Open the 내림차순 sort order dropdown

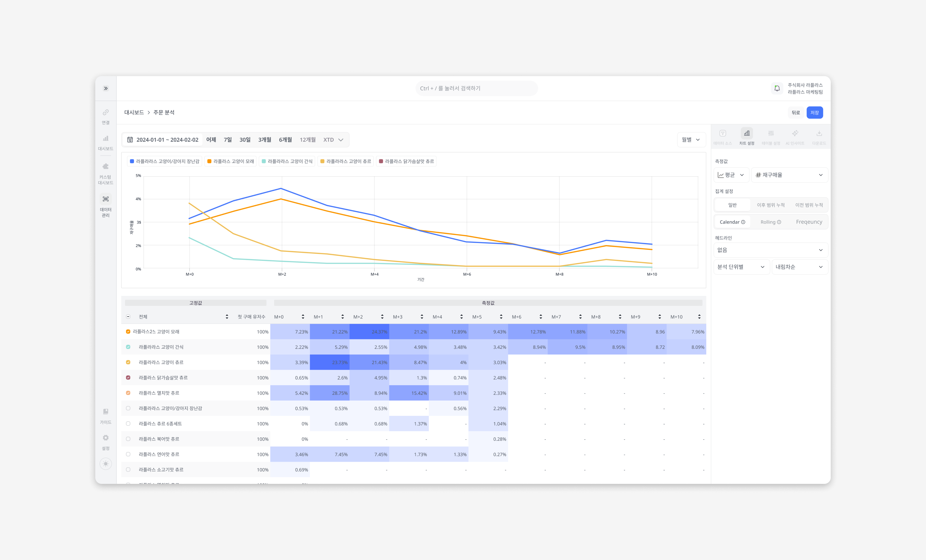click(x=799, y=267)
